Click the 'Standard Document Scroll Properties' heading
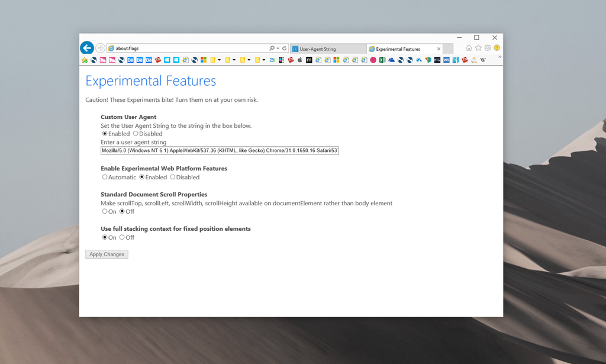Image resolution: width=606 pixels, height=364 pixels. point(154,194)
